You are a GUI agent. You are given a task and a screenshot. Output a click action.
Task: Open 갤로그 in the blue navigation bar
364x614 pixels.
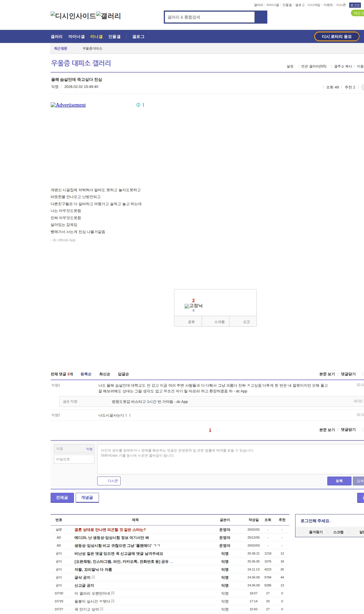tap(138, 37)
